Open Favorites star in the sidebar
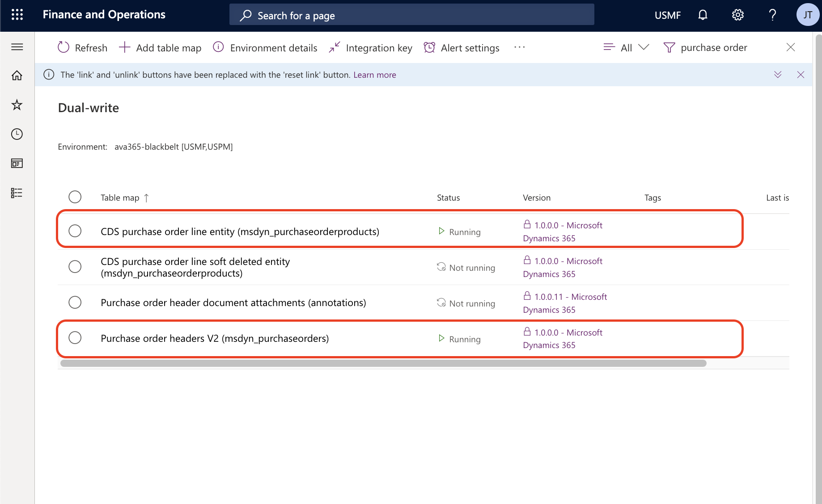 [17, 105]
